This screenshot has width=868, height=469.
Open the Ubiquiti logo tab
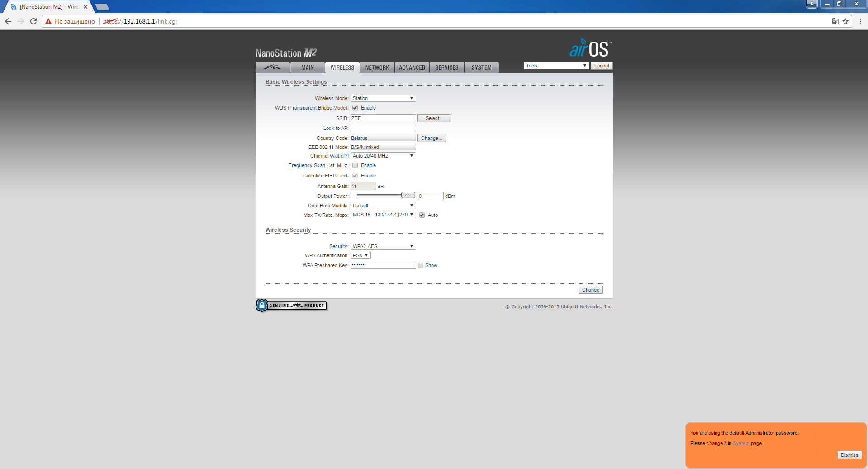273,67
